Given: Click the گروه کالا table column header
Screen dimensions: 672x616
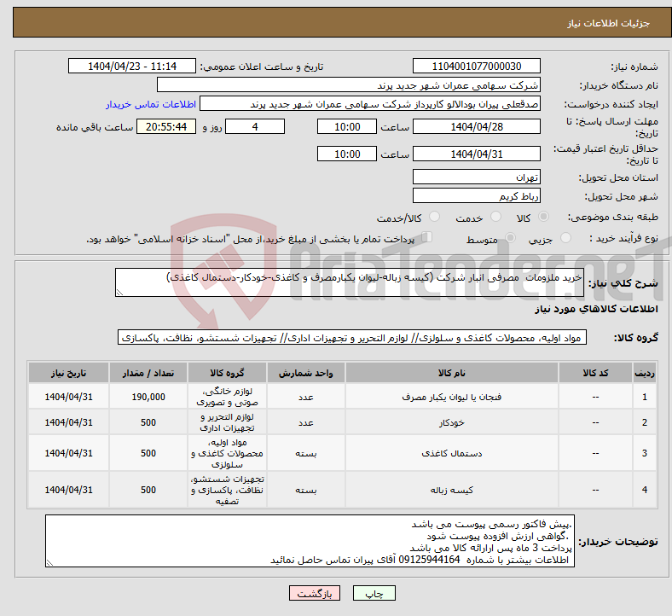Looking at the screenshot, I should (x=227, y=373).
